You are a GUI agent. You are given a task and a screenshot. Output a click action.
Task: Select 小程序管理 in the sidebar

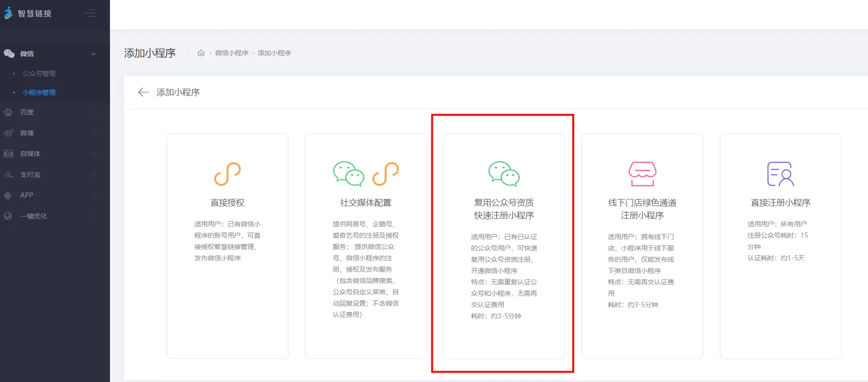point(39,92)
